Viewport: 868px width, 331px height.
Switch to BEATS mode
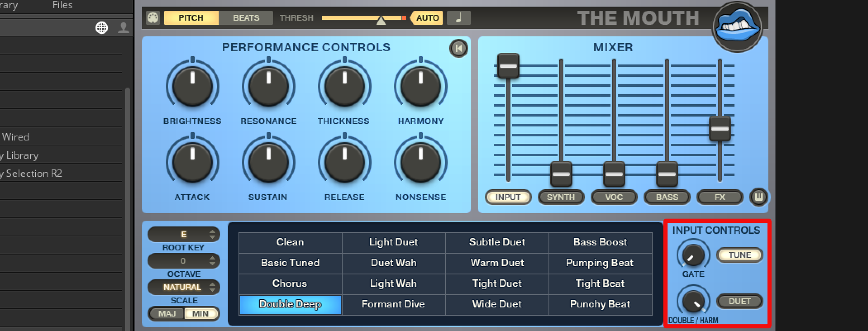point(246,18)
